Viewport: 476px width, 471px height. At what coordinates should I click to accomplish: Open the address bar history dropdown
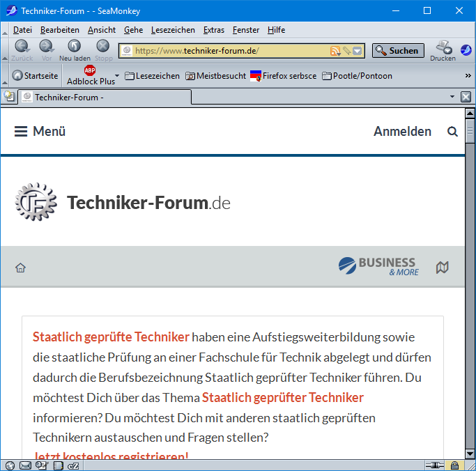pos(358,51)
